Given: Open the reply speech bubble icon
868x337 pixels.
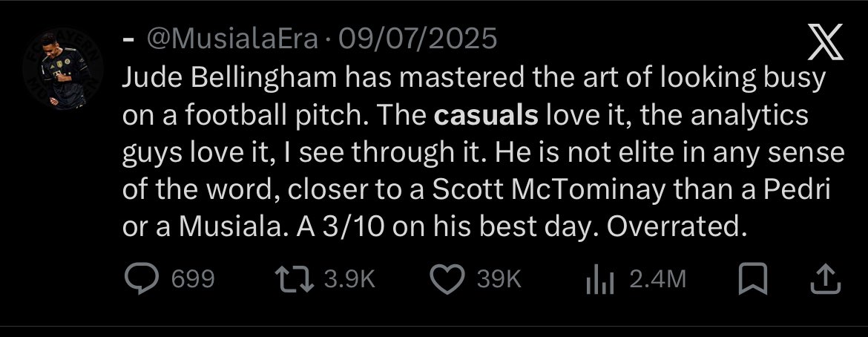Looking at the screenshot, I should pyautogui.click(x=142, y=278).
